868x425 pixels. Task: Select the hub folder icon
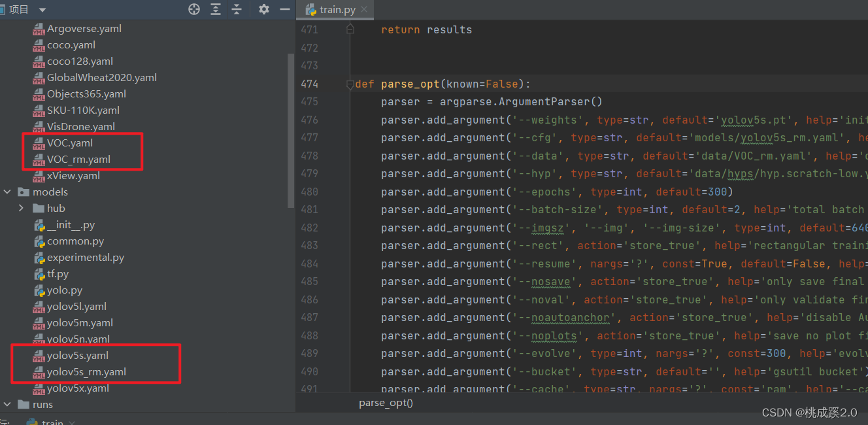point(39,209)
